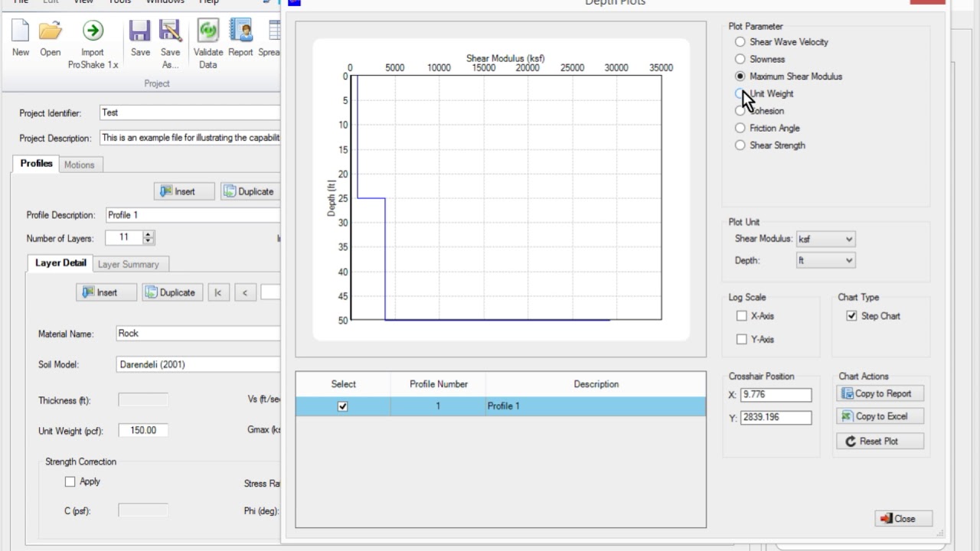
Task: Click the Project Identifier field
Action: tap(190, 112)
